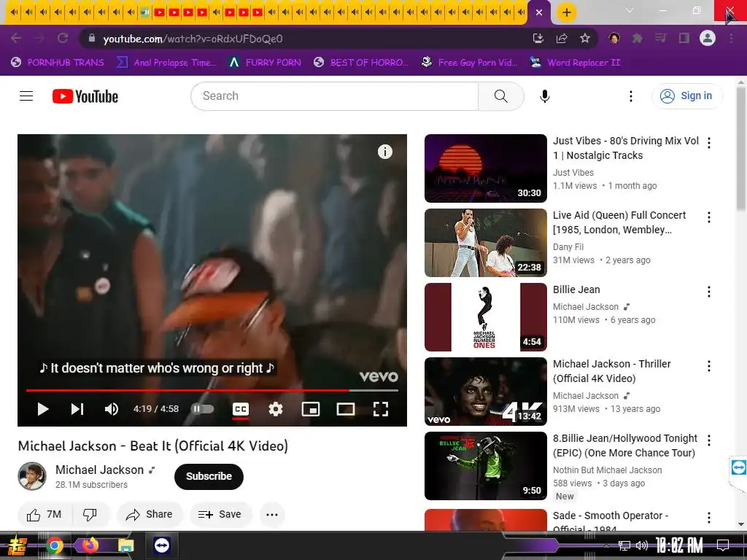
Task: Show the video info card icon
Action: point(385,152)
